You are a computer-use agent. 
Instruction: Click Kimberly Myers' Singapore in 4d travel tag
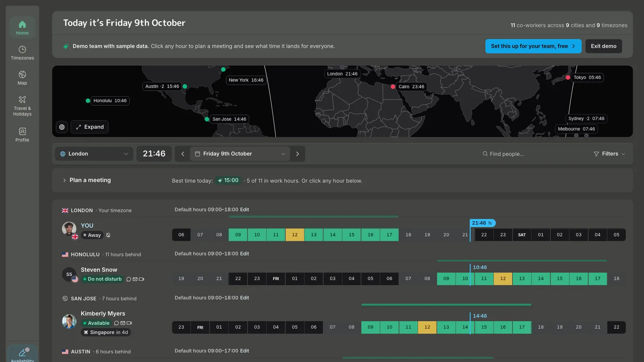click(105, 333)
